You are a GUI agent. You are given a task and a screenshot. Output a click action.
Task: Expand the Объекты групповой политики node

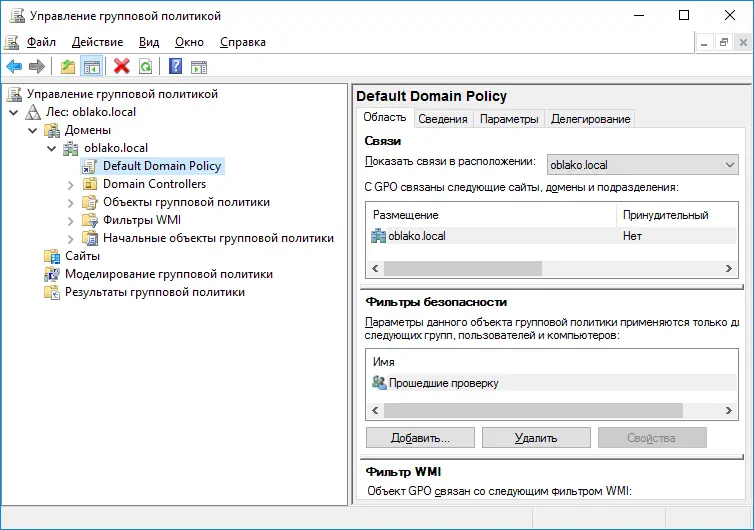(70, 202)
